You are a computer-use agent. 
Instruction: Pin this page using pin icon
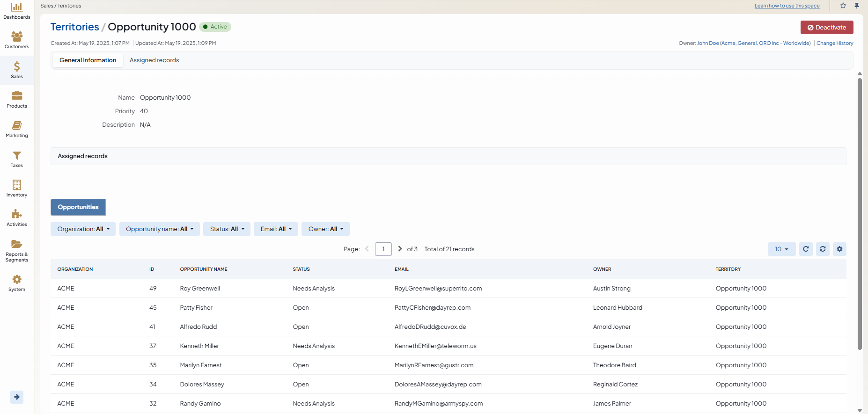pos(857,6)
